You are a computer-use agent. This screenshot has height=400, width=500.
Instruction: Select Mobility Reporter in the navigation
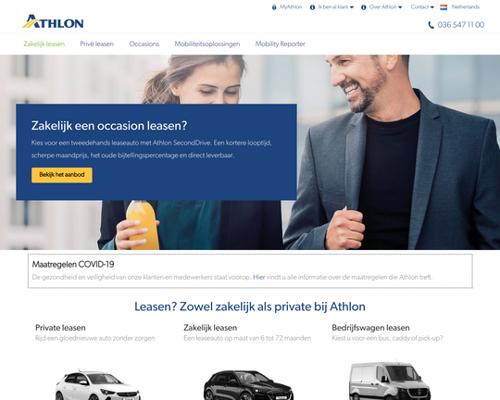[280, 44]
